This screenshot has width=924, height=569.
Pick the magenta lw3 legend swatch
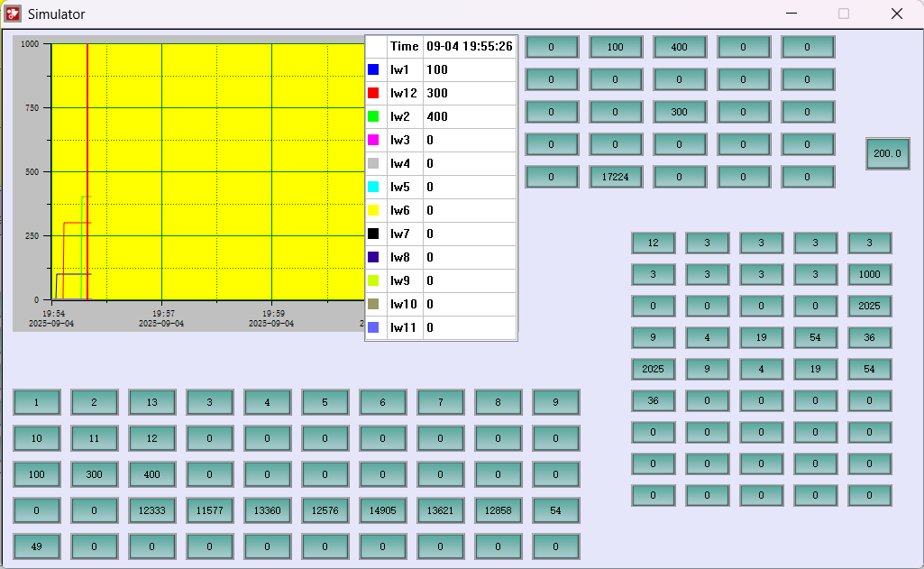click(x=374, y=140)
